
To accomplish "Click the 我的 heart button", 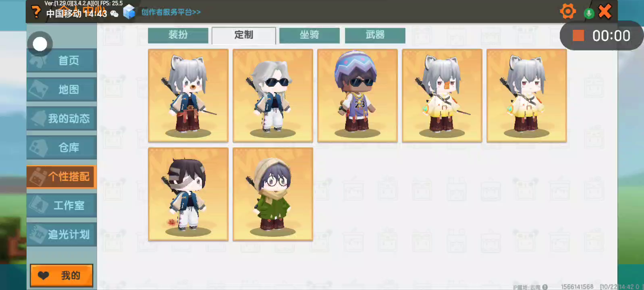I will point(62,275).
